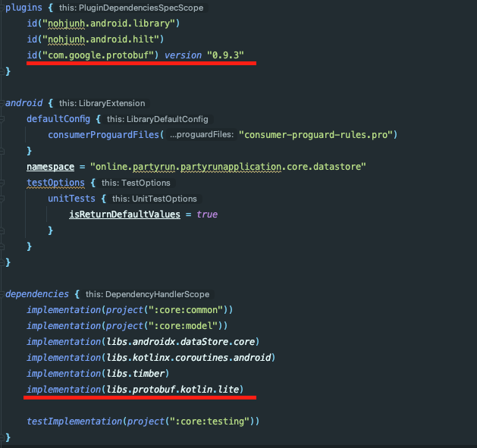The image size is (477, 448).
Task: Click libs.androidx.dataStore.core dependency reference
Action: point(180,342)
